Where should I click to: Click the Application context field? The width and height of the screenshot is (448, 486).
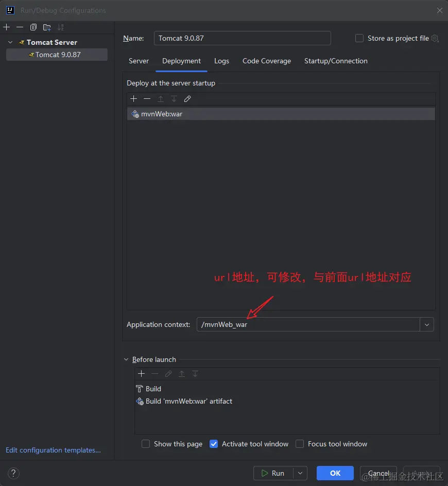click(x=308, y=324)
